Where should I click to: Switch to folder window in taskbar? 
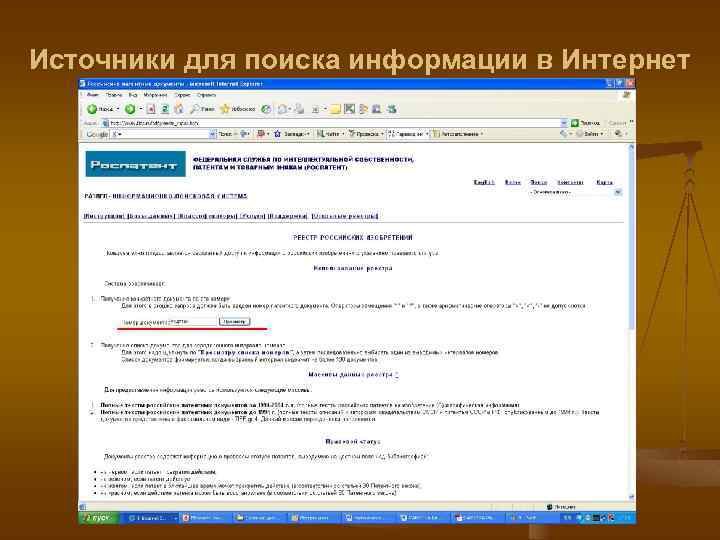point(261,518)
